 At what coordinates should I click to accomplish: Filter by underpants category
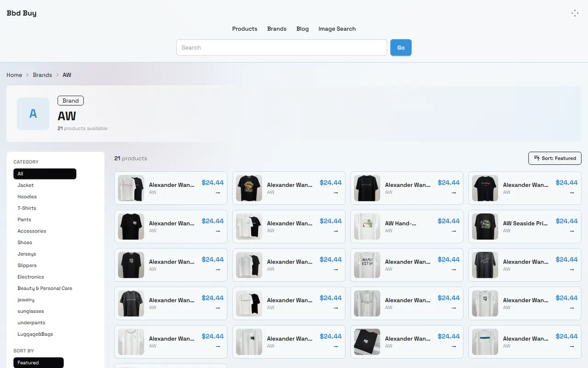click(31, 323)
